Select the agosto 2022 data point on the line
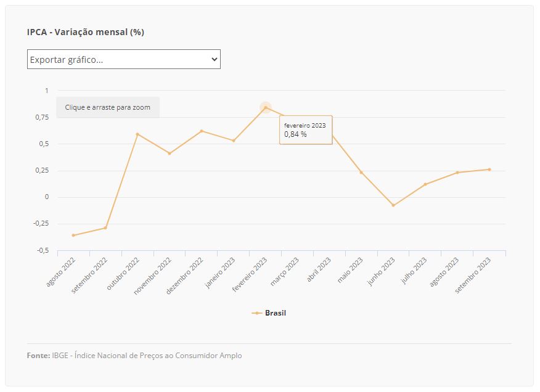 (73, 235)
